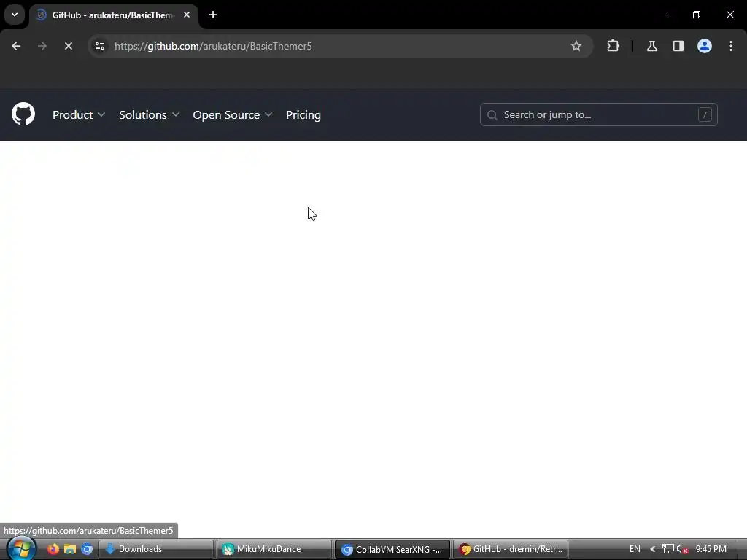Viewport: 747px width, 560px height.
Task: Toggle the browser side panel
Action: tap(678, 46)
